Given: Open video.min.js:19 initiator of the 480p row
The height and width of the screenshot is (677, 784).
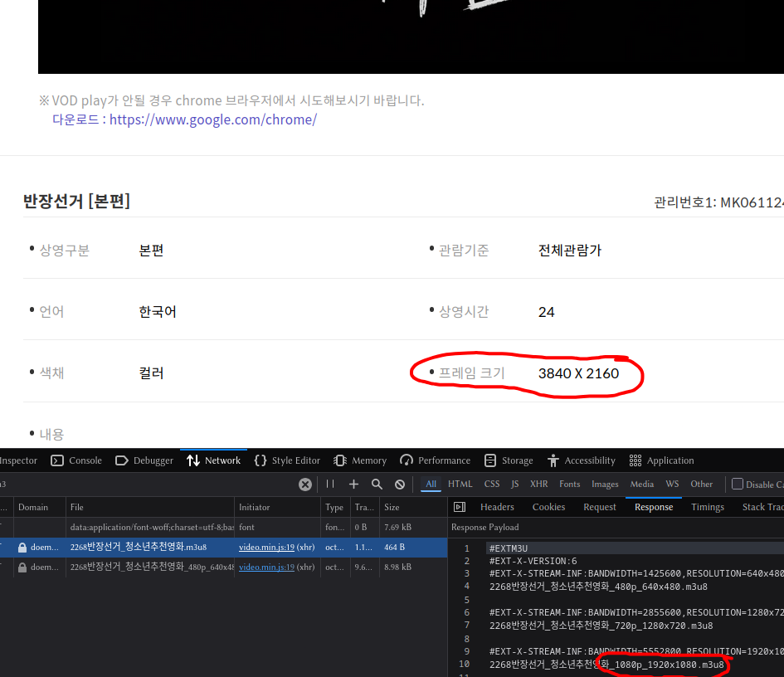Looking at the screenshot, I should tap(266, 567).
